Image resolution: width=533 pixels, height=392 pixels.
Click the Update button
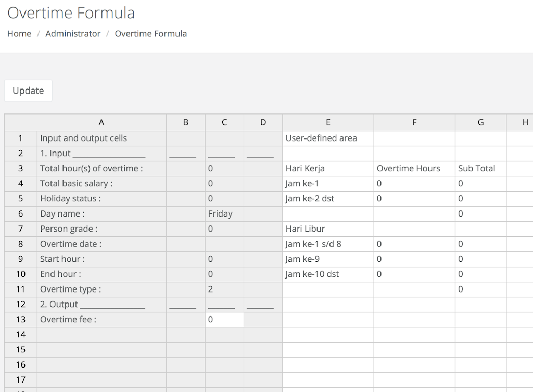(x=28, y=91)
